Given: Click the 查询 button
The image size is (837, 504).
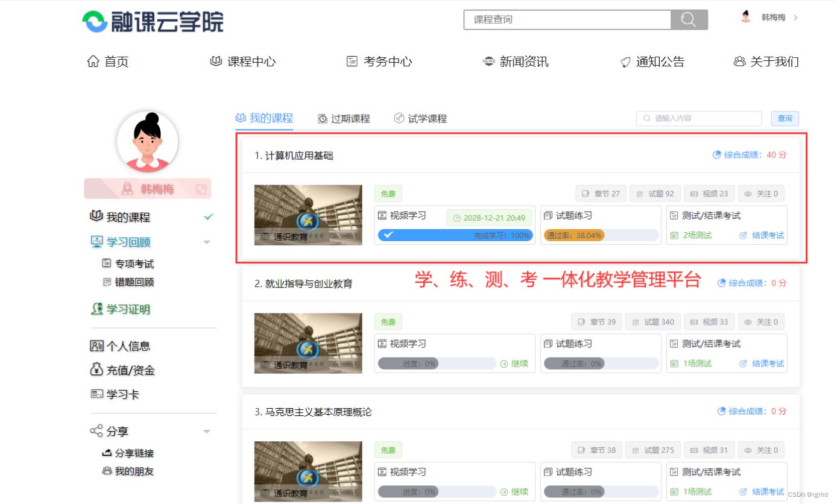Looking at the screenshot, I should [785, 118].
